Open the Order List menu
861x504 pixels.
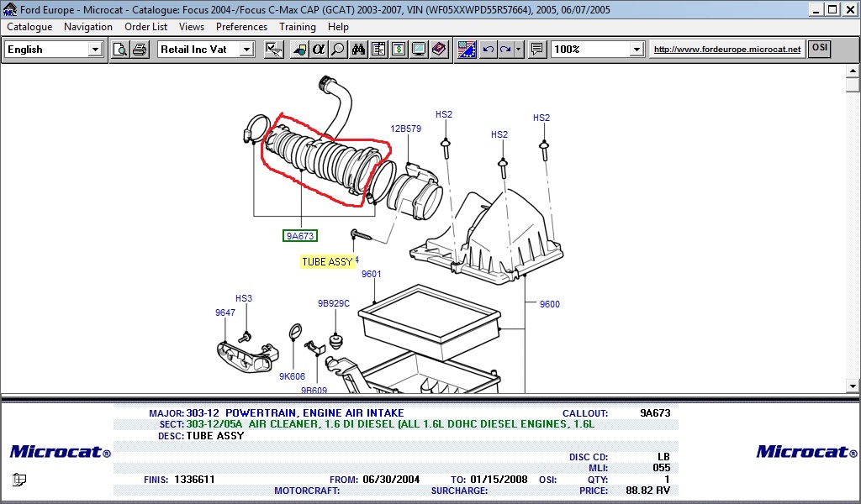point(146,27)
